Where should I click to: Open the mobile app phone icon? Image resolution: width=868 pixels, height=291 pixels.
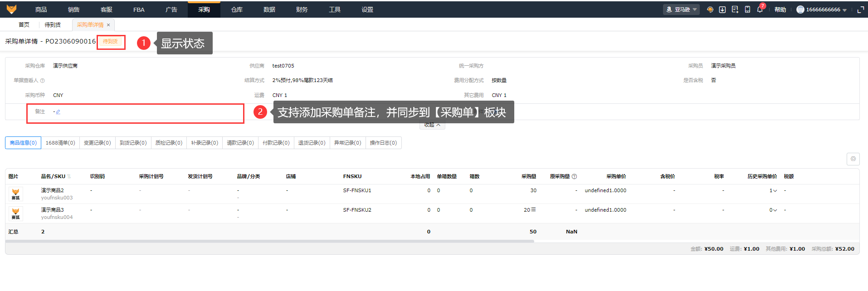click(x=747, y=10)
